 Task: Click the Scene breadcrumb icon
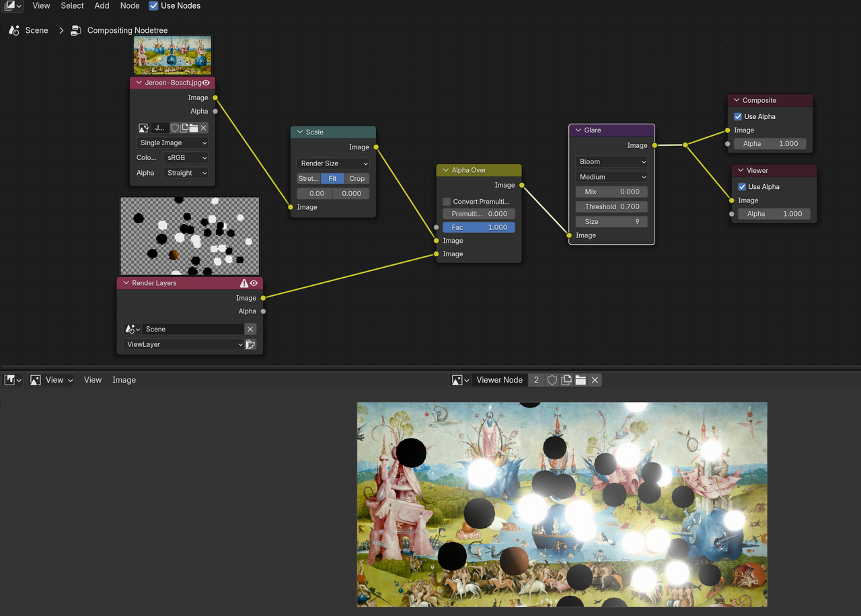tap(14, 30)
